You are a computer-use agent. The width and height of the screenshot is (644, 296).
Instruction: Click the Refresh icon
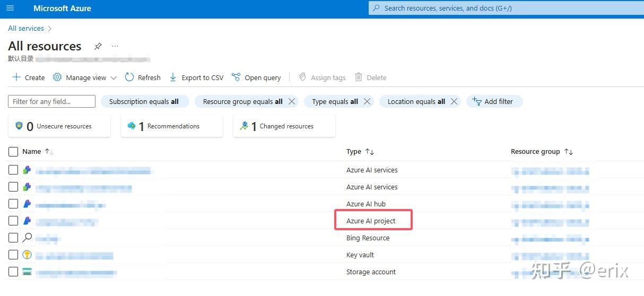coord(129,77)
